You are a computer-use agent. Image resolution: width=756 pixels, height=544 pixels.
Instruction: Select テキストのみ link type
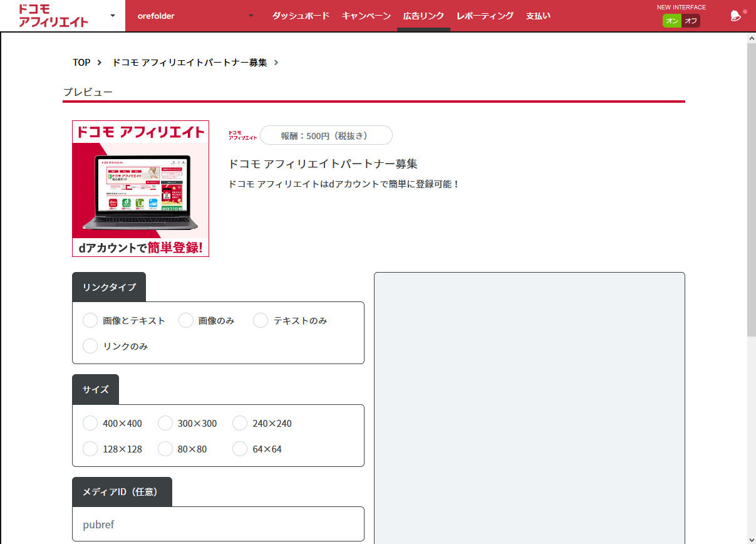261,320
